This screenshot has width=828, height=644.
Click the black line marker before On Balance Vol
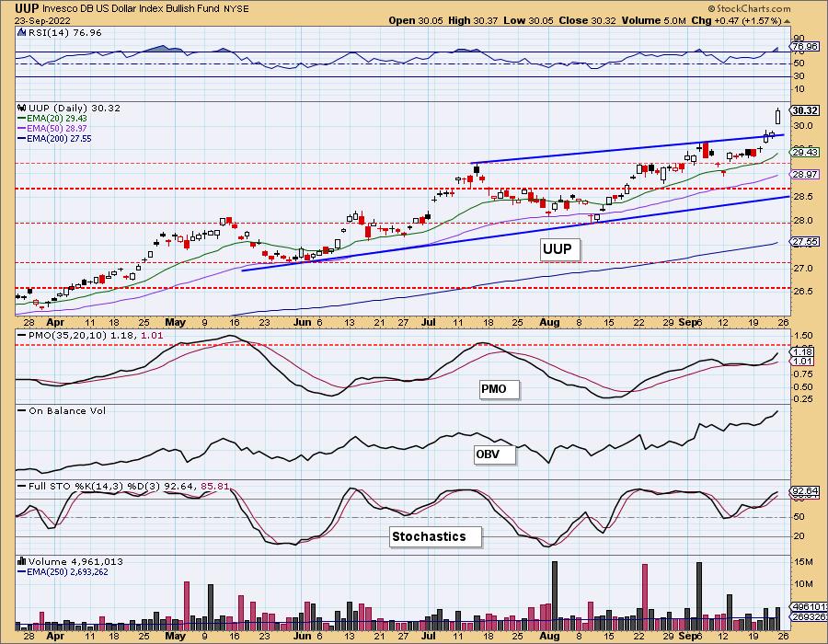pyautogui.click(x=22, y=410)
